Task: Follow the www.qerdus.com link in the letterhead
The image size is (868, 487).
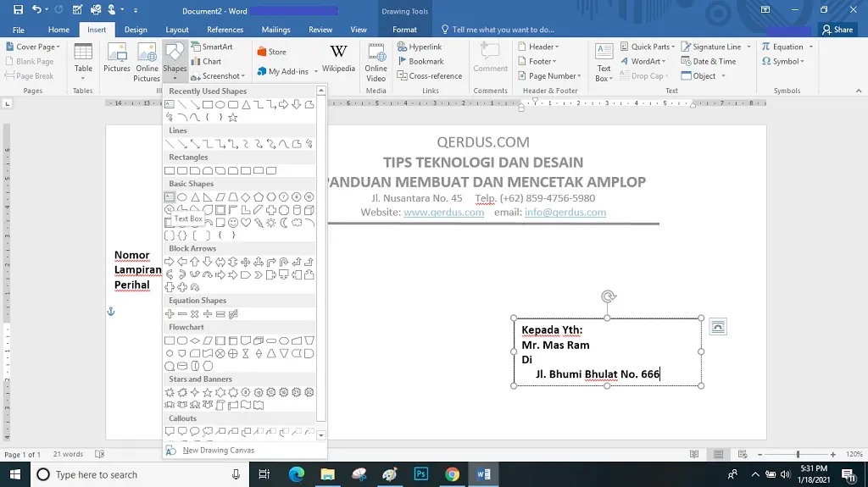Action: tap(444, 213)
